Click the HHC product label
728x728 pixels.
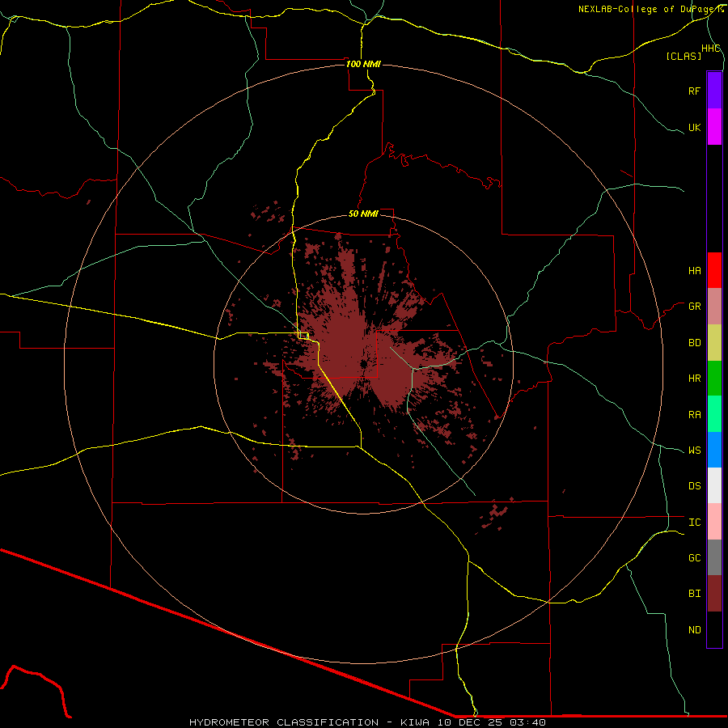pyautogui.click(x=710, y=49)
